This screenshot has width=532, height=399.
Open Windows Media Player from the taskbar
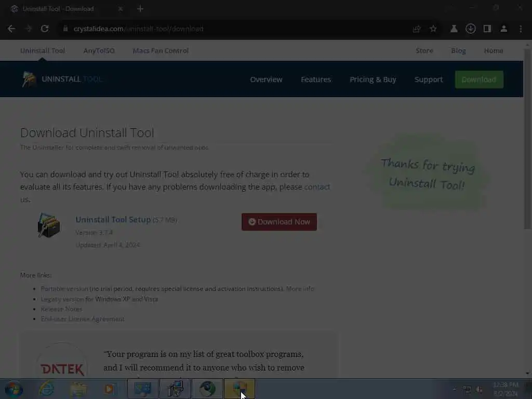[110, 389]
